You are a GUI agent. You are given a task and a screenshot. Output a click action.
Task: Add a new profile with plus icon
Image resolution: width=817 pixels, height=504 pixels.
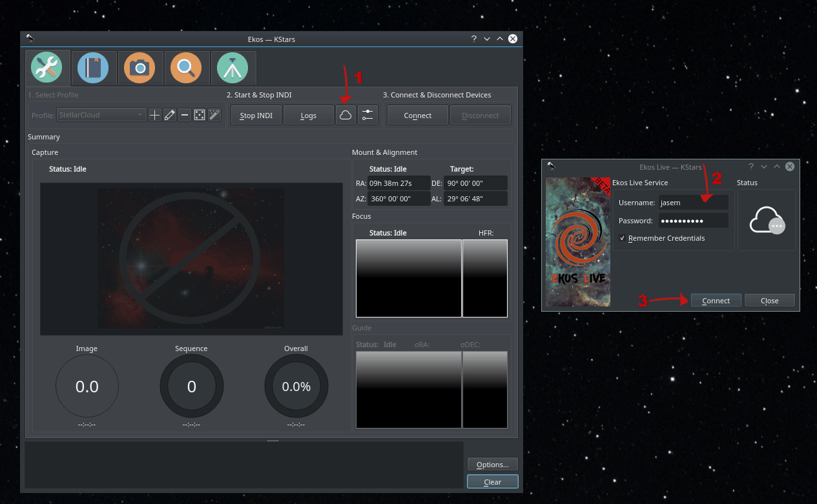pos(155,116)
